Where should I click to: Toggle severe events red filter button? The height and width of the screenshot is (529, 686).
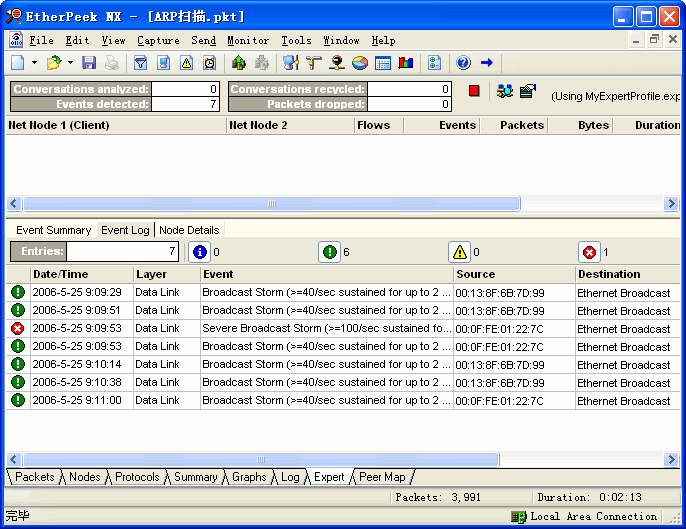(x=589, y=252)
